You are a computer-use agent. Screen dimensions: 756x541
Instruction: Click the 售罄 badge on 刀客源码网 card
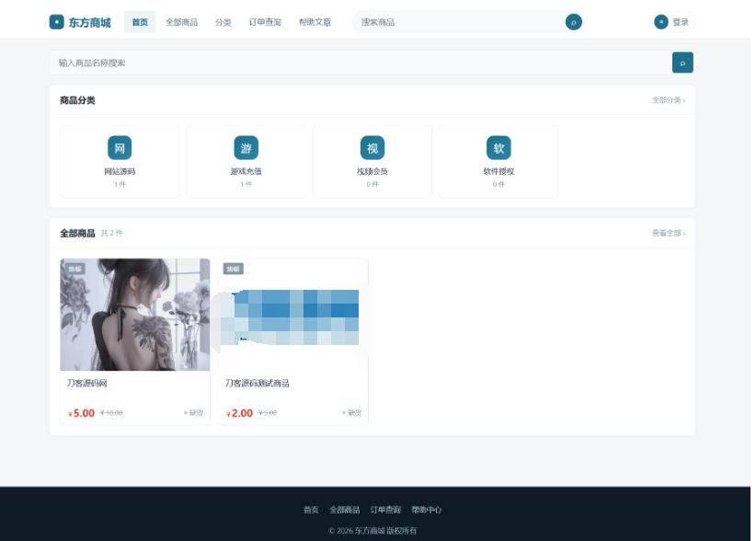tap(74, 269)
